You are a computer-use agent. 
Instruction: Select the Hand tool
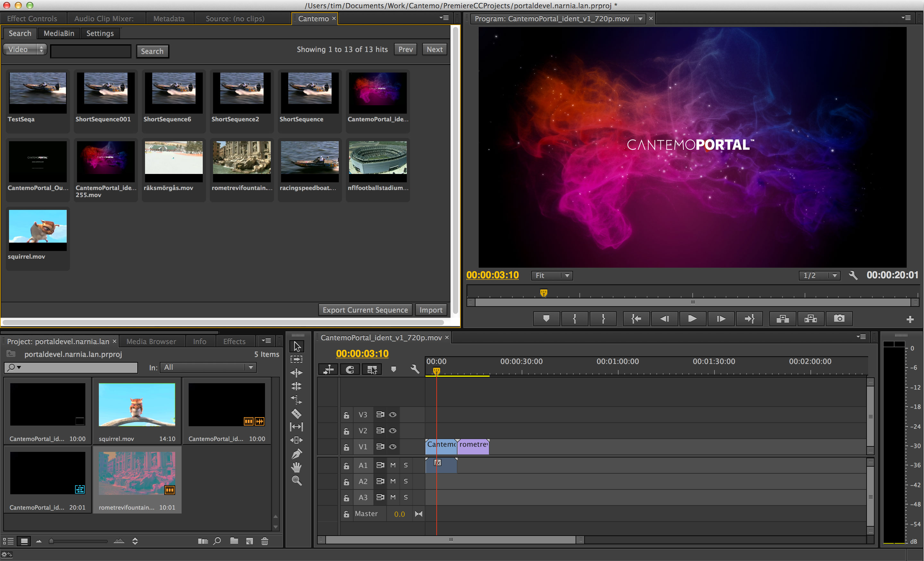[x=296, y=467]
